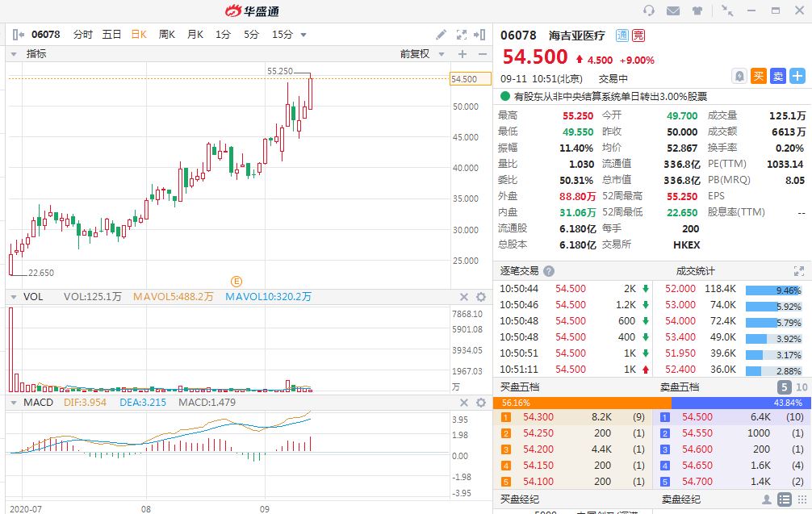812x514 pixels.
Task: Switch to ten-level order depth
Action: (x=800, y=387)
